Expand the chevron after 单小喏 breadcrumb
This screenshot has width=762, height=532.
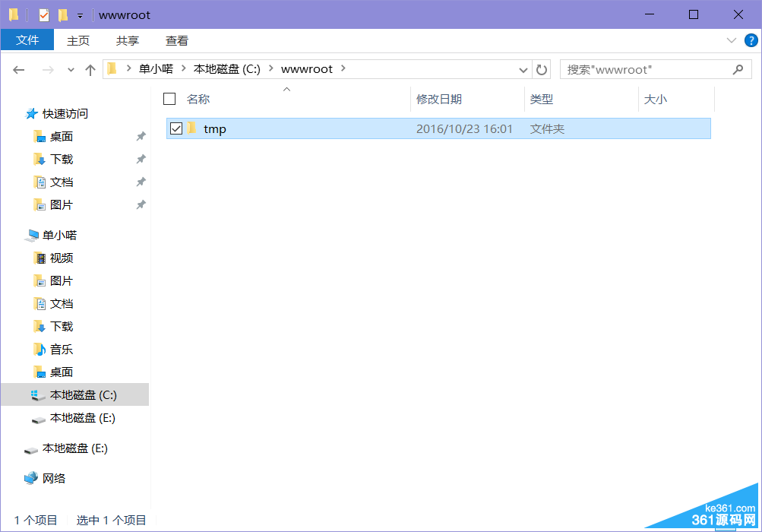point(183,68)
